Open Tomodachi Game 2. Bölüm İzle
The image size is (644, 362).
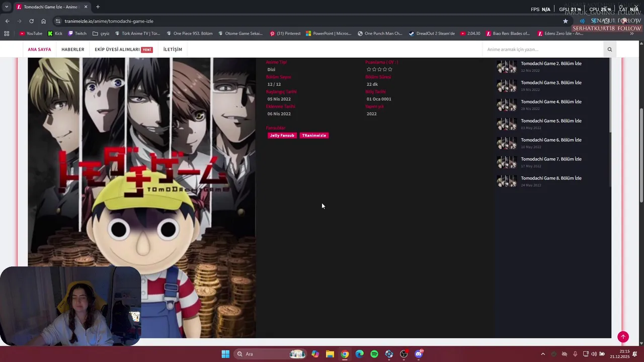click(551, 63)
